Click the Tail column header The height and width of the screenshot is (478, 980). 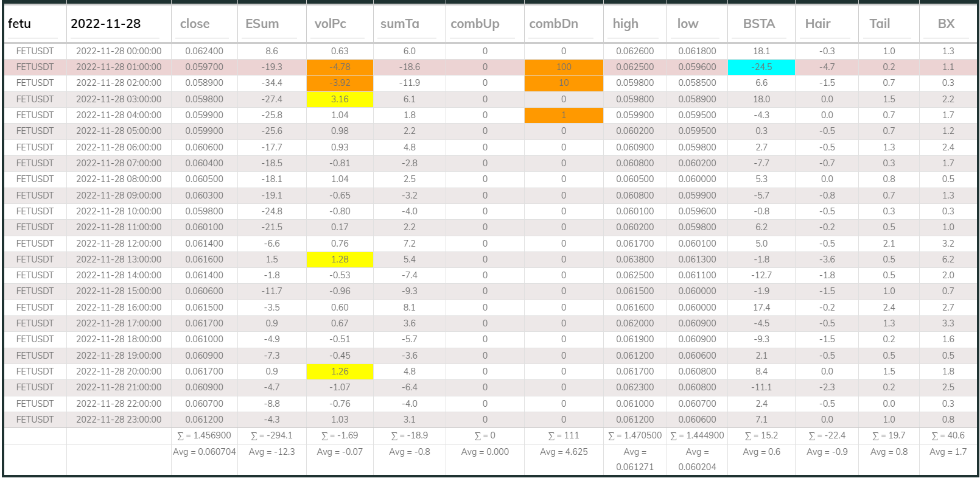(x=880, y=24)
